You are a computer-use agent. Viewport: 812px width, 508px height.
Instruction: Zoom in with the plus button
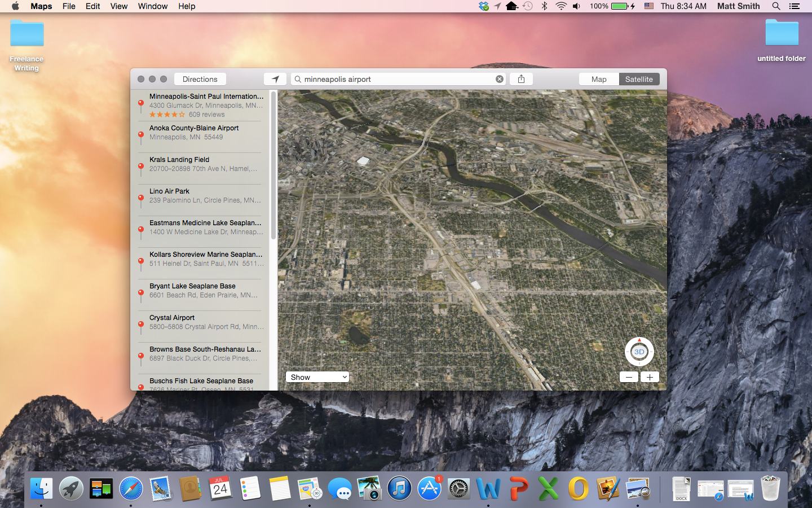[650, 377]
